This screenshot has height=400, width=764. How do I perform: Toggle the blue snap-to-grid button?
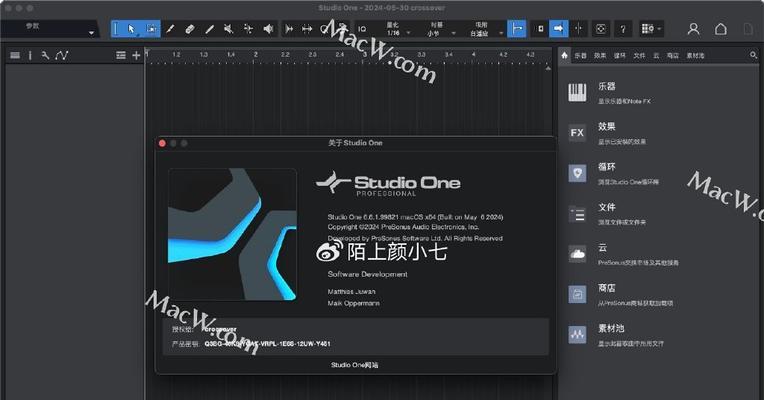[516, 29]
